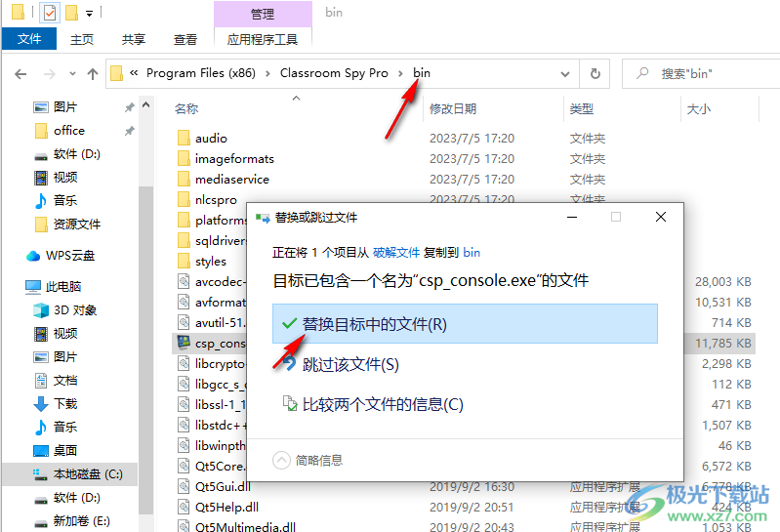Select 新加卷 (E:) drive

pos(82,520)
